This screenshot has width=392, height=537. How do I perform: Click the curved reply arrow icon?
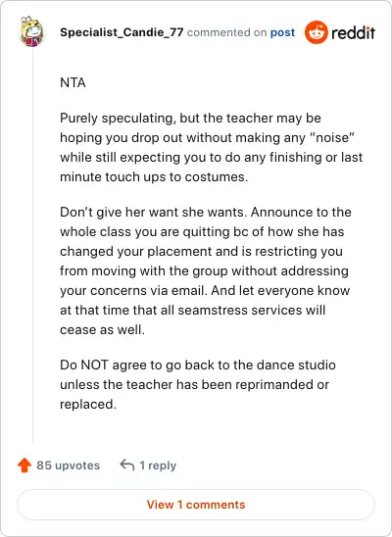127,465
